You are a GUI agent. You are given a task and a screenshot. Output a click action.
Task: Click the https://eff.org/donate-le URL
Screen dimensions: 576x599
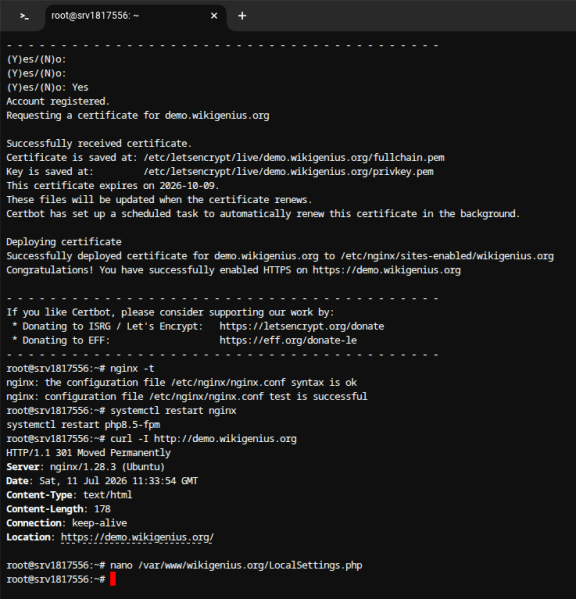(x=288, y=340)
